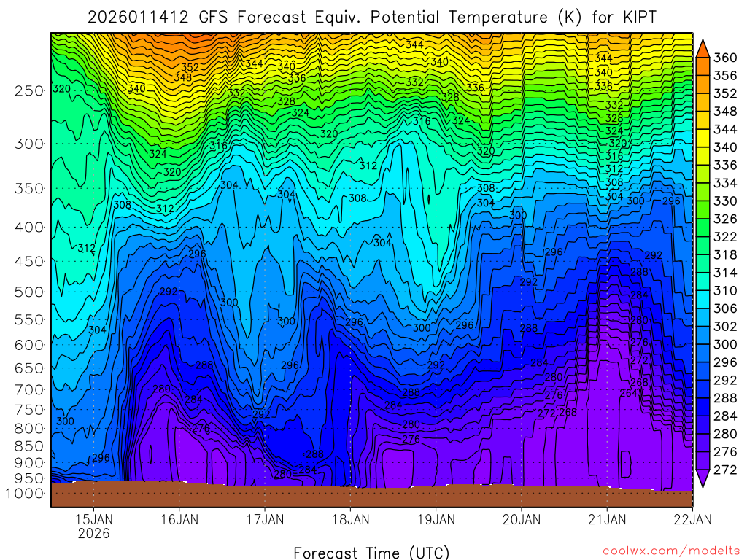Click the orange arrow atop the color legend
Screen dimensions: 747x560
pos(703,49)
